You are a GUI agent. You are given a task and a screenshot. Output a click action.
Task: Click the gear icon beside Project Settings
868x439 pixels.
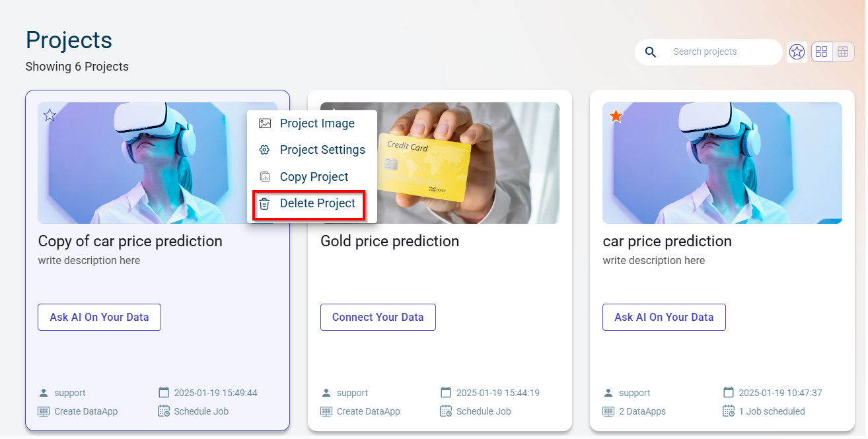click(x=265, y=150)
